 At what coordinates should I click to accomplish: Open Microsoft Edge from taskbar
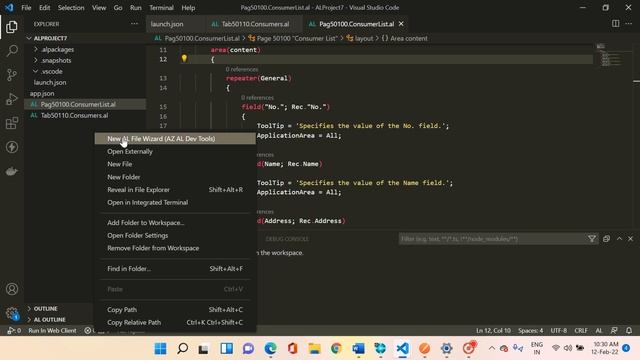click(x=270, y=348)
